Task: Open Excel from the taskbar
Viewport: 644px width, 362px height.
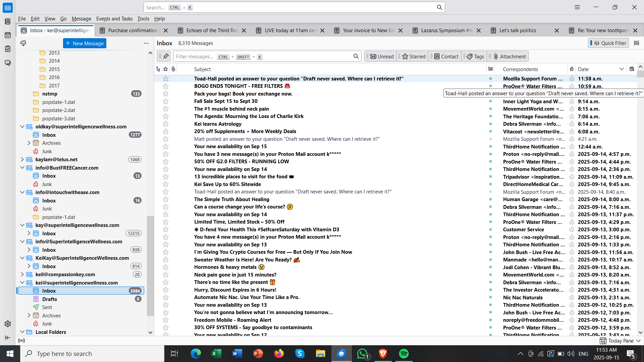Action: tap(217, 354)
